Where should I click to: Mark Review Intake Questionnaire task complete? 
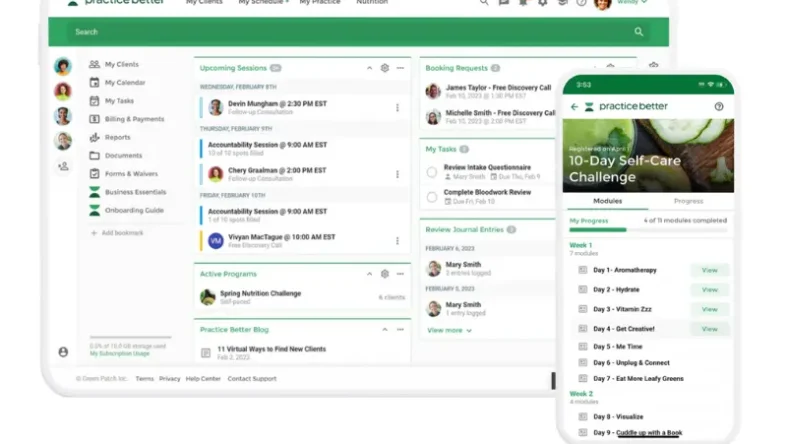click(432, 172)
